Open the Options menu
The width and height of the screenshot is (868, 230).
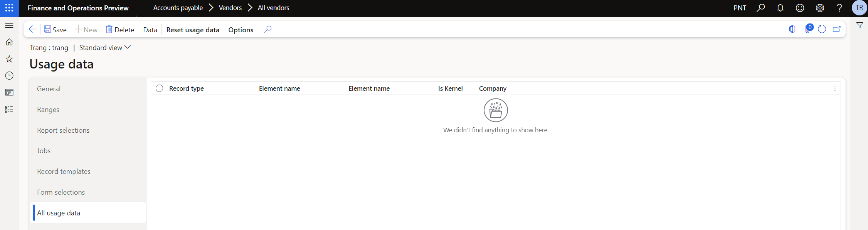point(241,30)
